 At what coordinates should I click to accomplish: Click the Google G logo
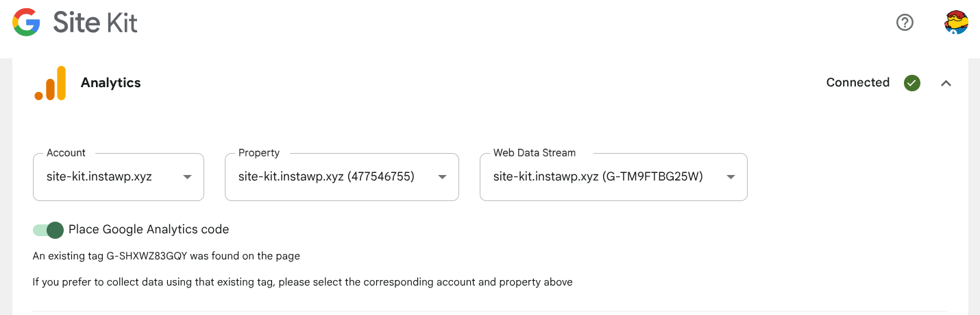coord(26,23)
